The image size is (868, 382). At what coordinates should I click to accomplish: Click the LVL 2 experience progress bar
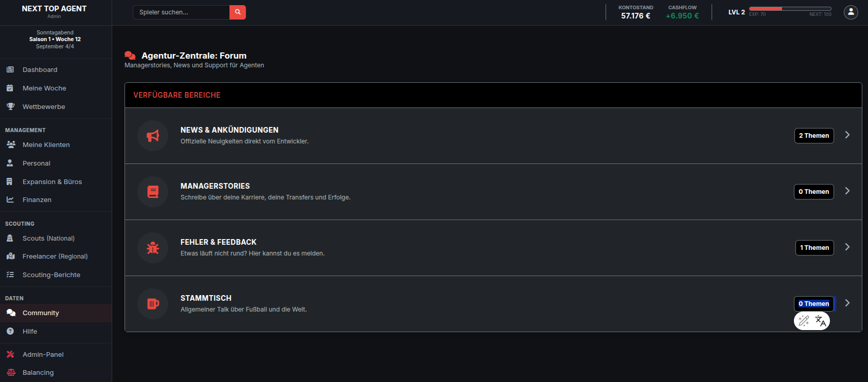click(x=790, y=8)
